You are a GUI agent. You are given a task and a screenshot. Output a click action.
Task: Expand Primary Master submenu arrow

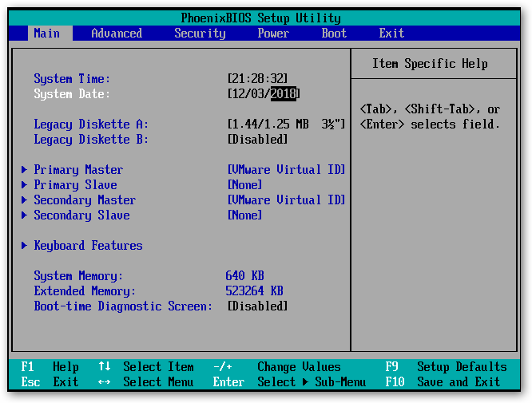point(24,169)
